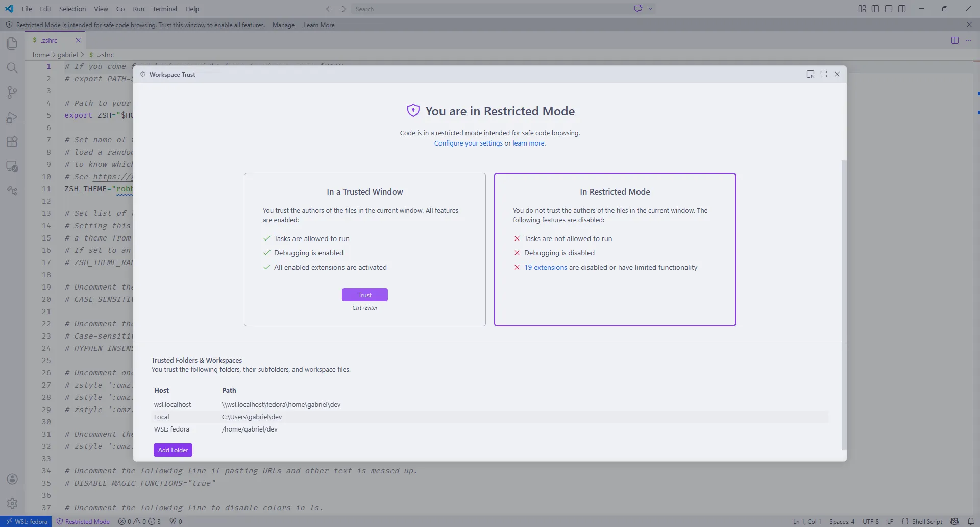Click the Workspace Trust dialog scrollbar
The image size is (980, 527).
tap(844, 305)
